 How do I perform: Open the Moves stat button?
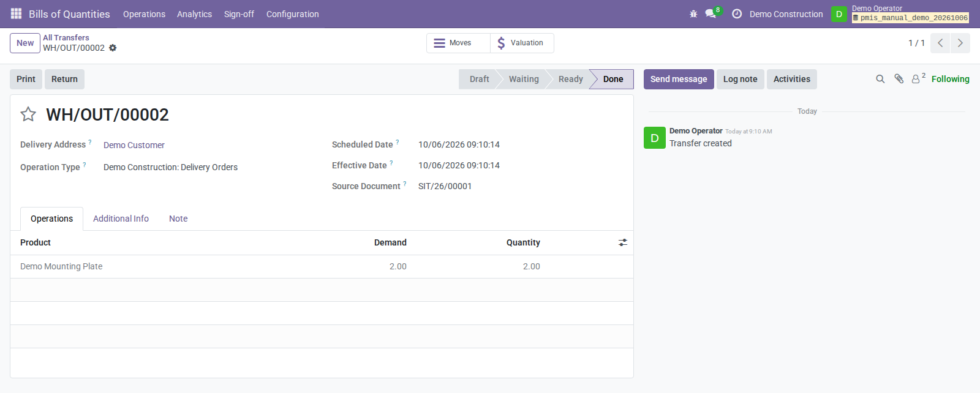458,43
